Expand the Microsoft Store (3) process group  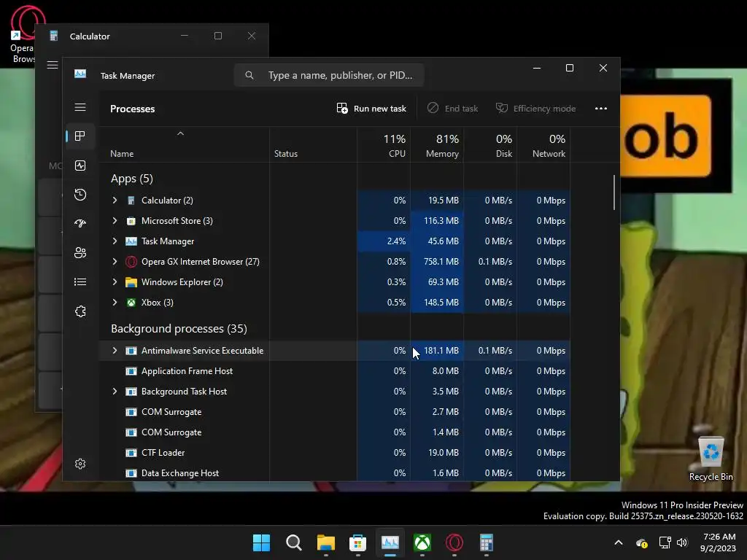tap(115, 221)
